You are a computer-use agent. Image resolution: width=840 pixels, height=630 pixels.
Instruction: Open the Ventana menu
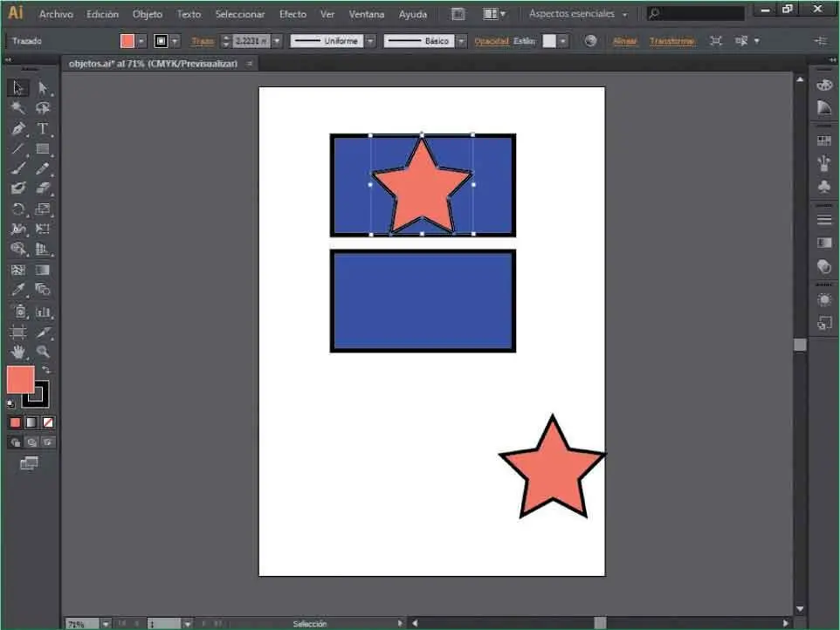(x=367, y=15)
